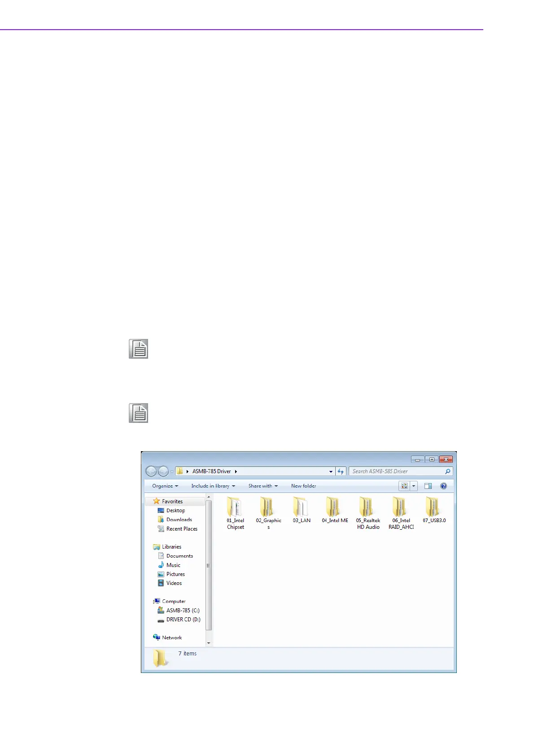Screen dimensions: 534x756
Task: Create a New folder
Action: 303,486
